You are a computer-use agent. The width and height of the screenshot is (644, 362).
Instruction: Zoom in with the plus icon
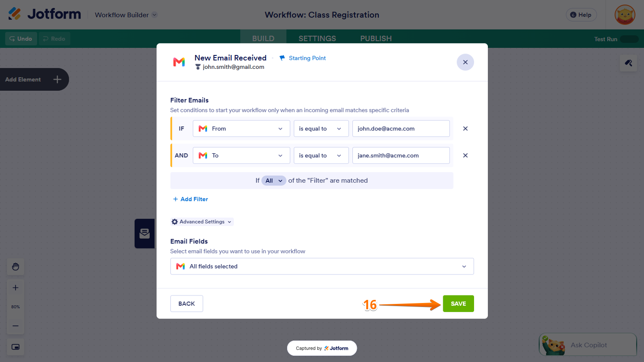click(15, 288)
